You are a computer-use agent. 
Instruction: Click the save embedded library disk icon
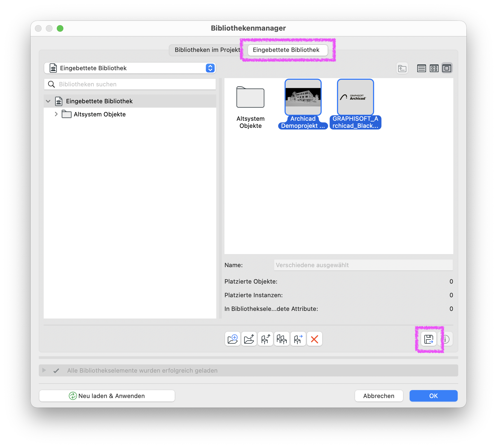[429, 339]
